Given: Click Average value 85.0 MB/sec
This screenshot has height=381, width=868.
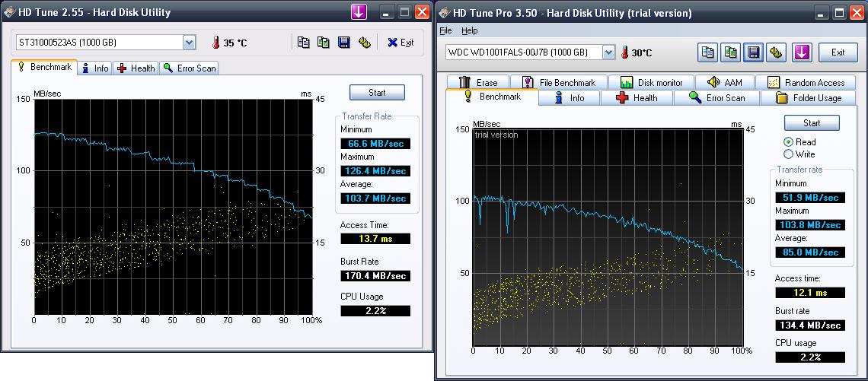Looking at the screenshot, I should point(810,252).
